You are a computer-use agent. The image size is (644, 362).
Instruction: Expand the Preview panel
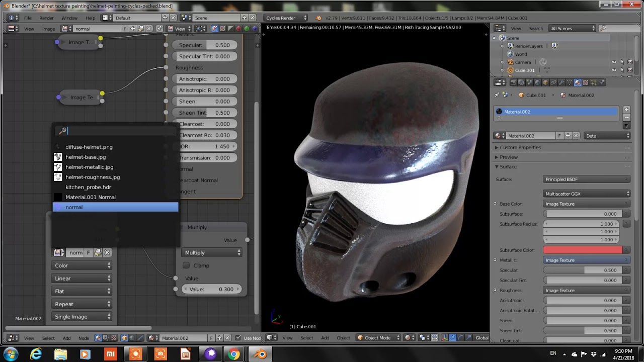coord(509,157)
